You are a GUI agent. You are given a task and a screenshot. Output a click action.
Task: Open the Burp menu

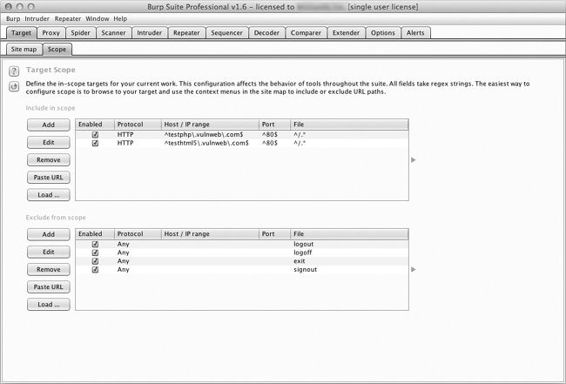[x=13, y=19]
